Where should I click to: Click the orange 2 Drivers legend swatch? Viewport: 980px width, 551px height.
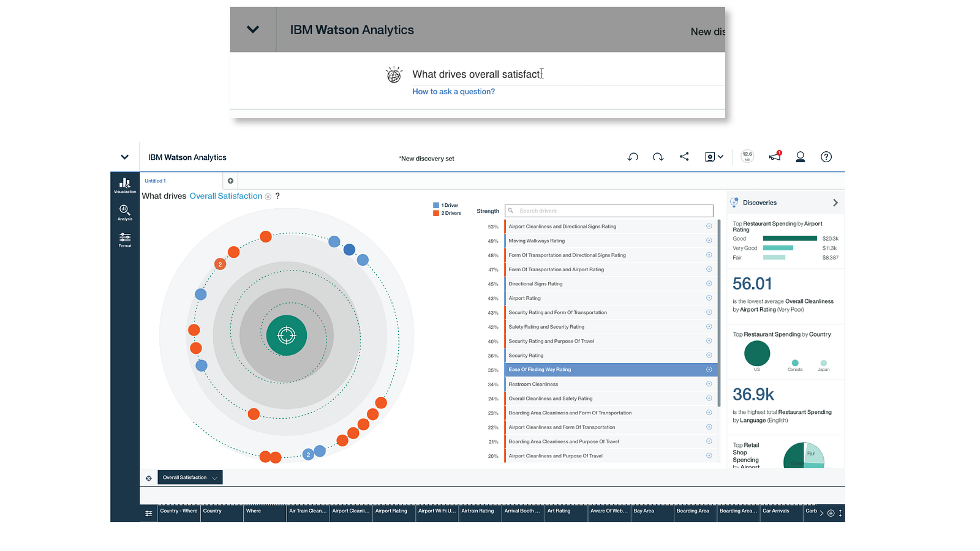pos(435,213)
